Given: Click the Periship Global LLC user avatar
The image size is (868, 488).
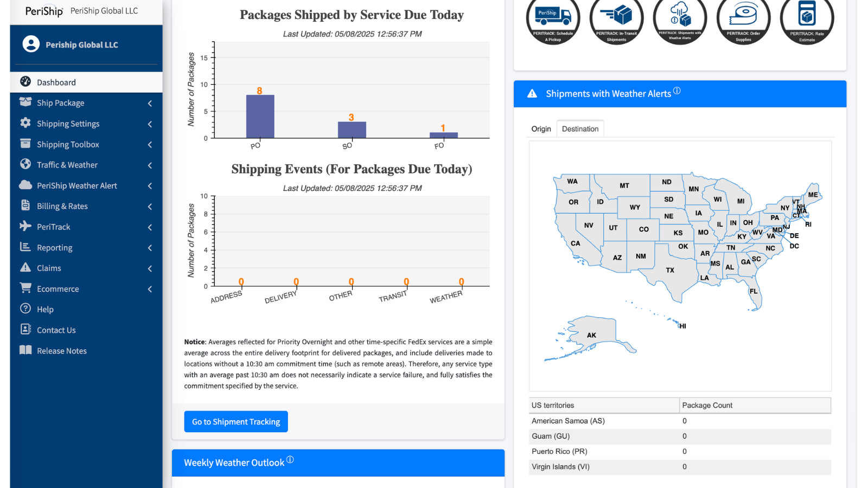Looking at the screenshot, I should (31, 44).
